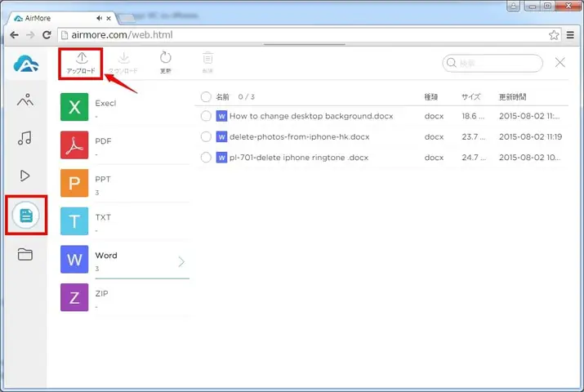Click the Chrome user profile button in title bar
This screenshot has height=392, width=584.
513,6
